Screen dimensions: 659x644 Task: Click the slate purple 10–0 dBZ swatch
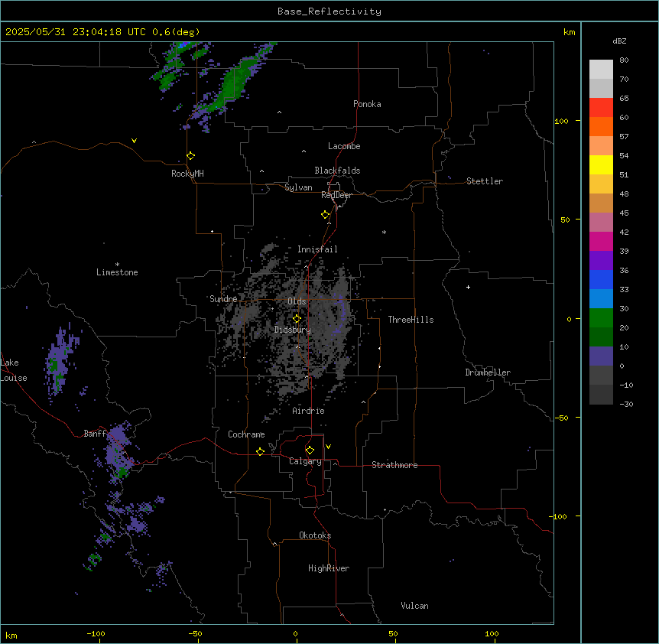coord(601,356)
